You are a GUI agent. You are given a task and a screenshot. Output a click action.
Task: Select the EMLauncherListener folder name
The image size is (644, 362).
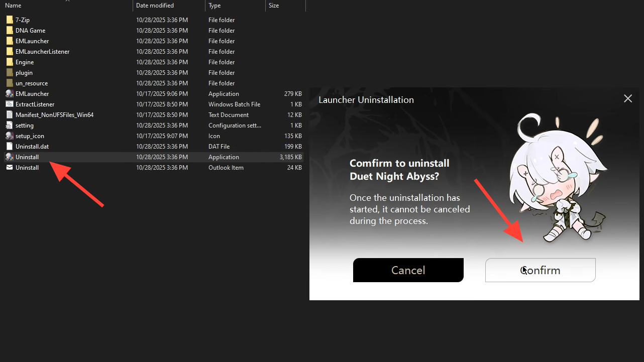tap(43, 52)
